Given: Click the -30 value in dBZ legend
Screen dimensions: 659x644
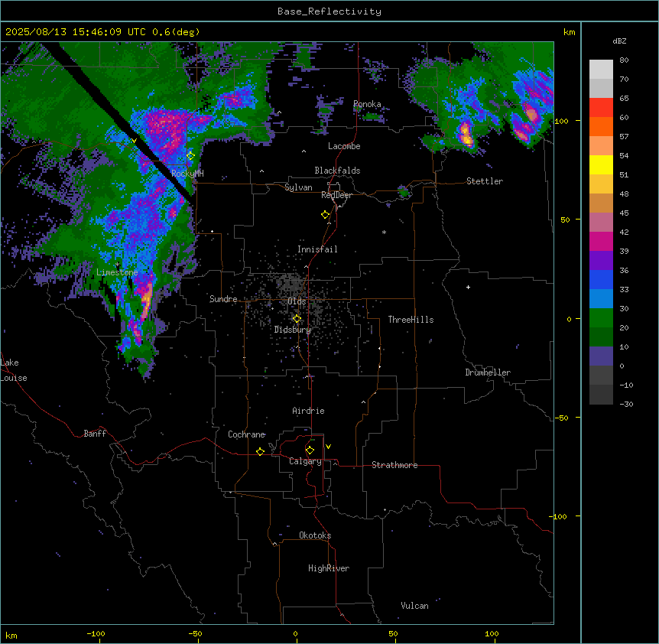Looking at the screenshot, I should [626, 404].
